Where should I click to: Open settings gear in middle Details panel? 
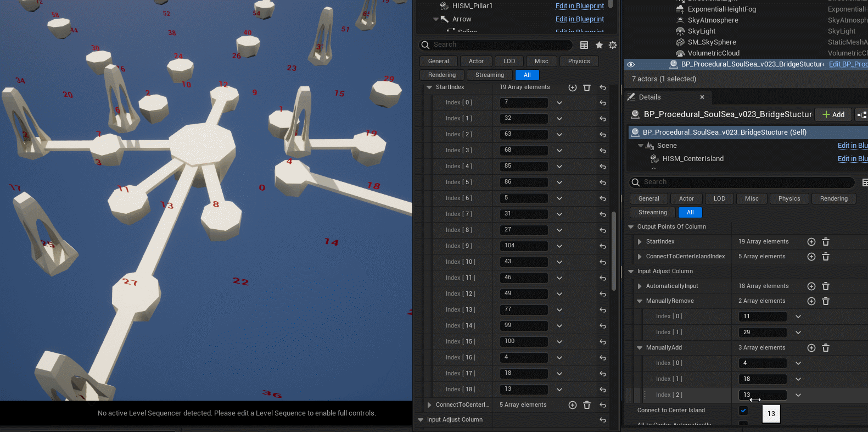pyautogui.click(x=613, y=45)
